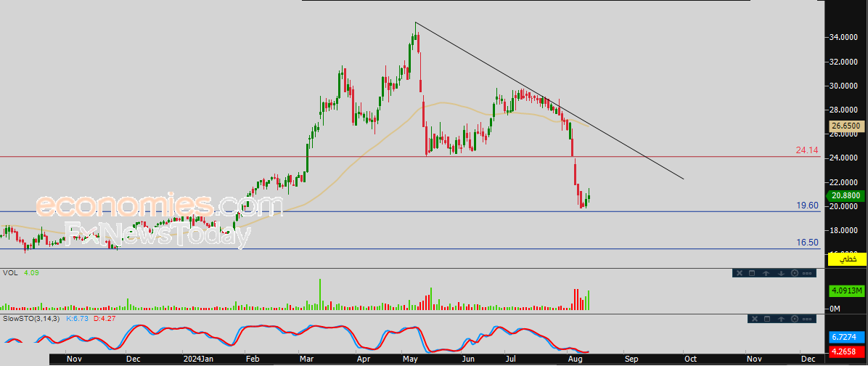Click the Aug time axis label
The image size is (868, 366).
[x=574, y=359]
